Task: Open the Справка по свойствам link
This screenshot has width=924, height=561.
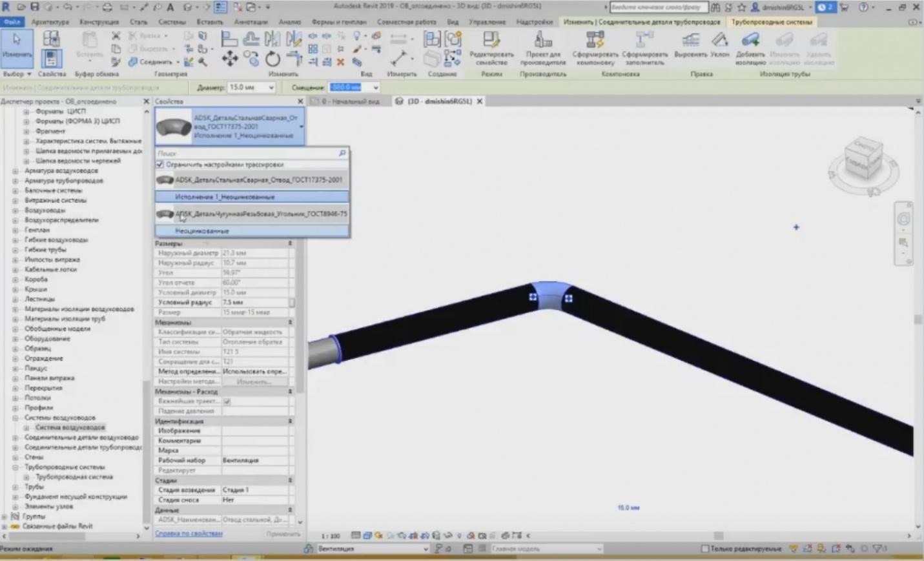Action: pos(189,534)
